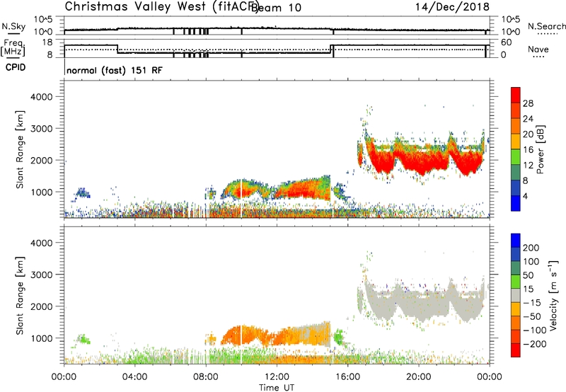Click the Slant Range label of the power panel
Image resolution: width=566 pixels, height=392 pixels.
[20, 149]
